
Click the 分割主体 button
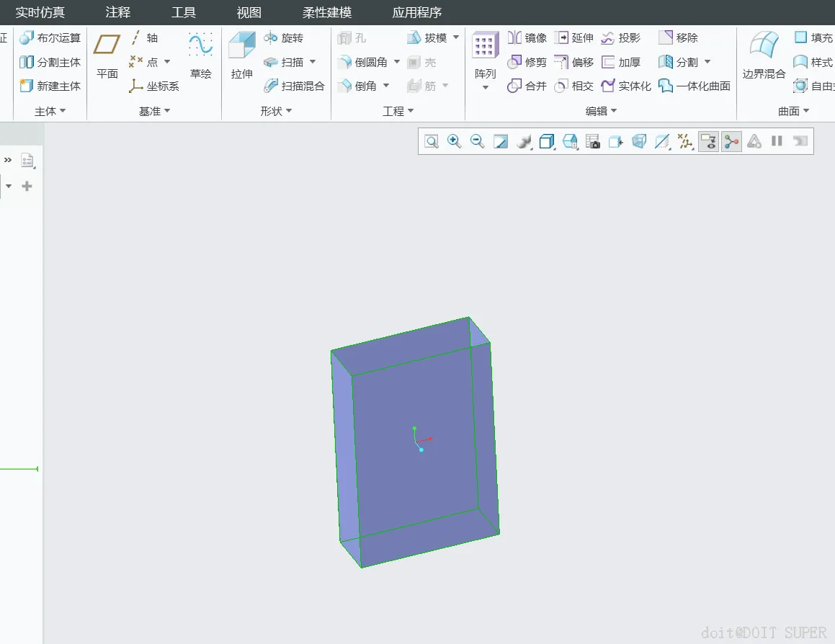click(50, 63)
